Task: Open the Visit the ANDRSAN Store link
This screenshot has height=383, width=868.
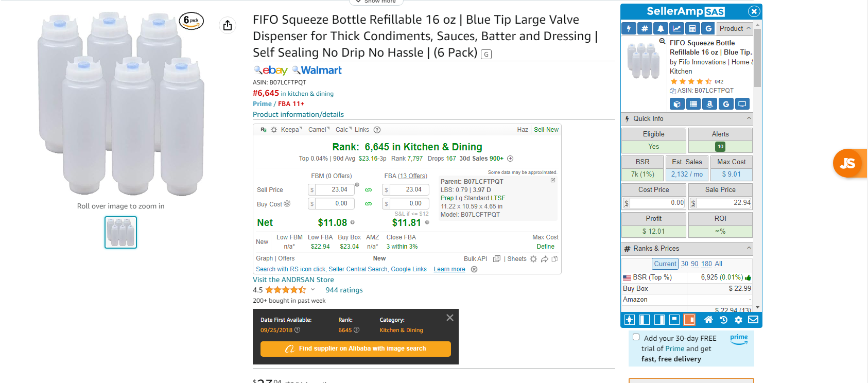Action: [x=293, y=280]
